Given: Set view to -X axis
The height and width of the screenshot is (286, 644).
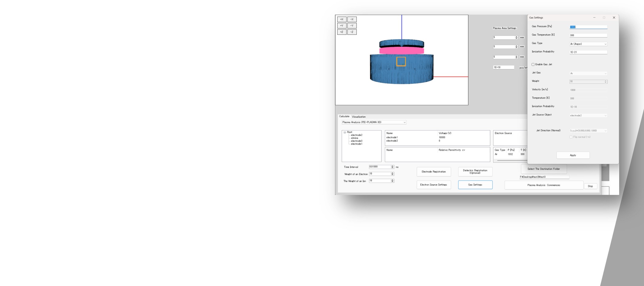Looking at the screenshot, I should coord(352,19).
